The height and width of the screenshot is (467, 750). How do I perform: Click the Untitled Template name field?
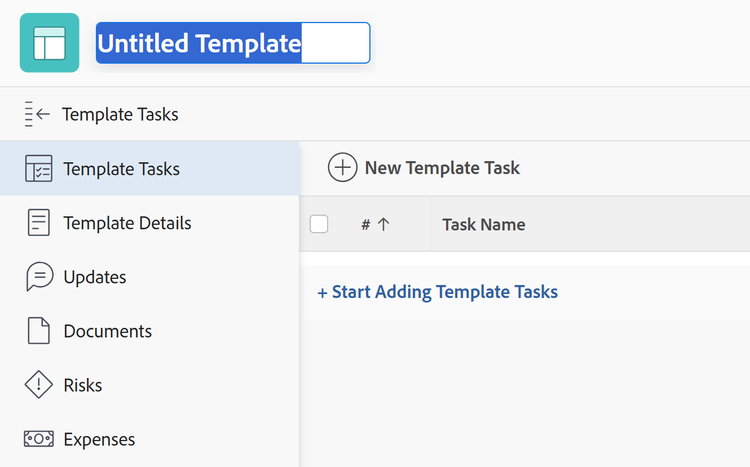[233, 43]
